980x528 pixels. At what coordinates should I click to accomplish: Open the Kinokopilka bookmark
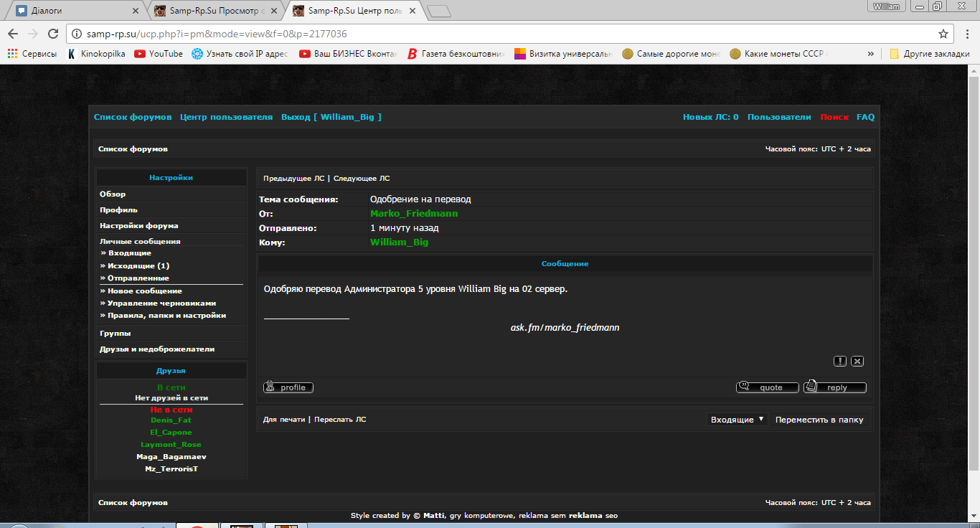click(x=96, y=54)
